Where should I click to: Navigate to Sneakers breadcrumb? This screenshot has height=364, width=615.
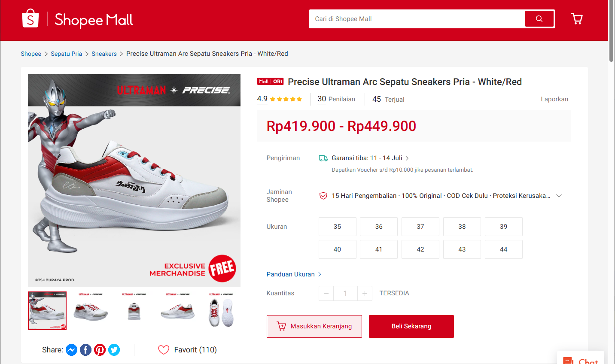tap(104, 54)
